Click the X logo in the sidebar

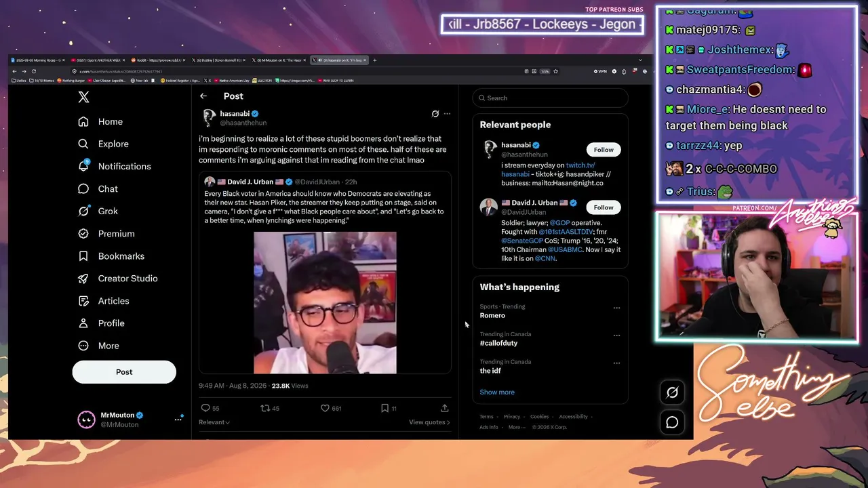coord(83,97)
